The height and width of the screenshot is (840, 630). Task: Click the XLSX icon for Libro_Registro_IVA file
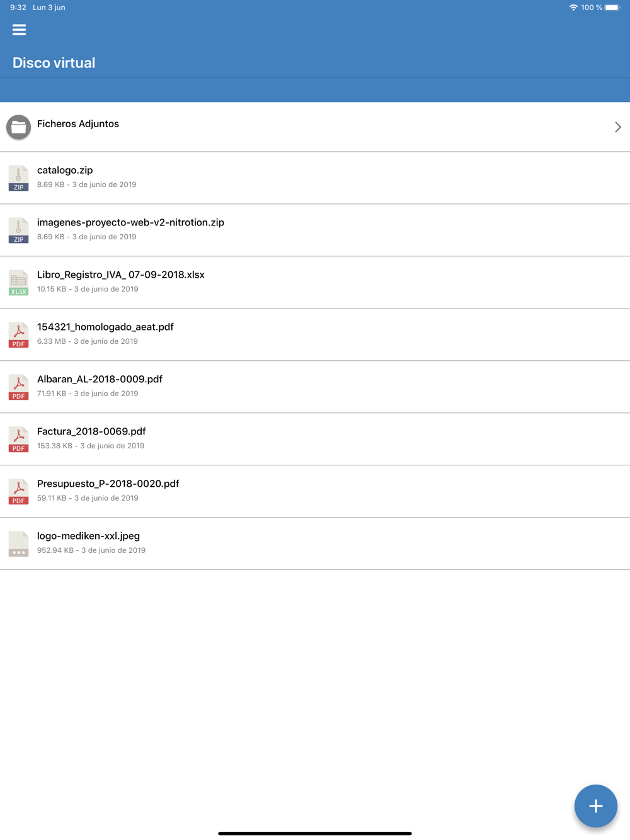coord(19,283)
